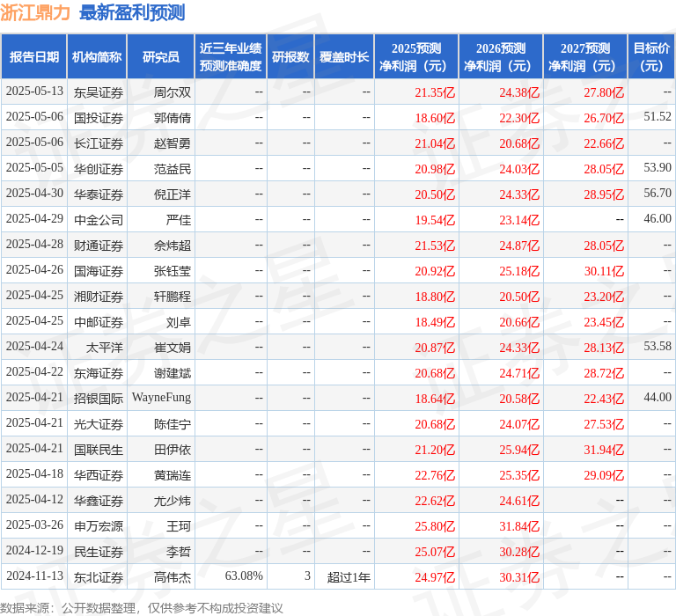
Task: Select the 机构简称 column header
Action: coord(97,57)
